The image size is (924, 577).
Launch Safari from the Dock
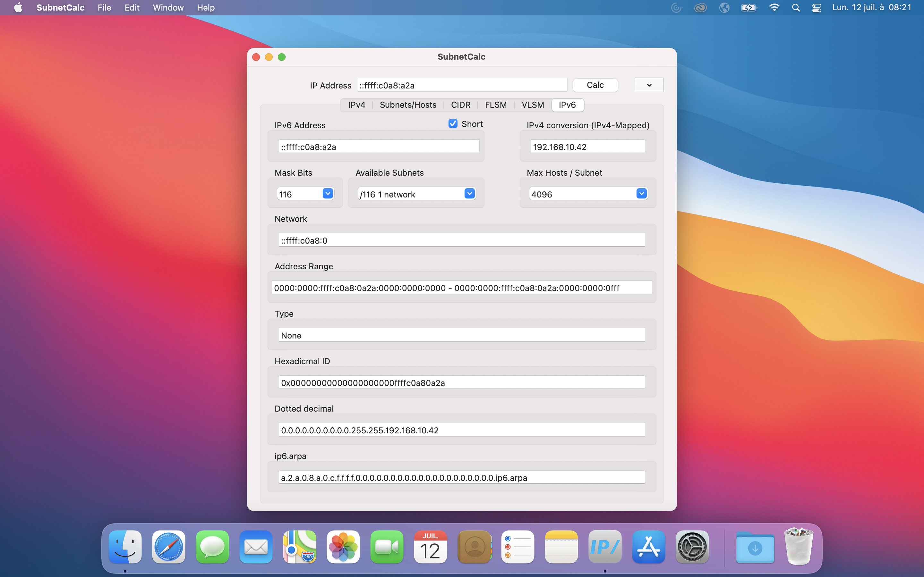pos(168,547)
